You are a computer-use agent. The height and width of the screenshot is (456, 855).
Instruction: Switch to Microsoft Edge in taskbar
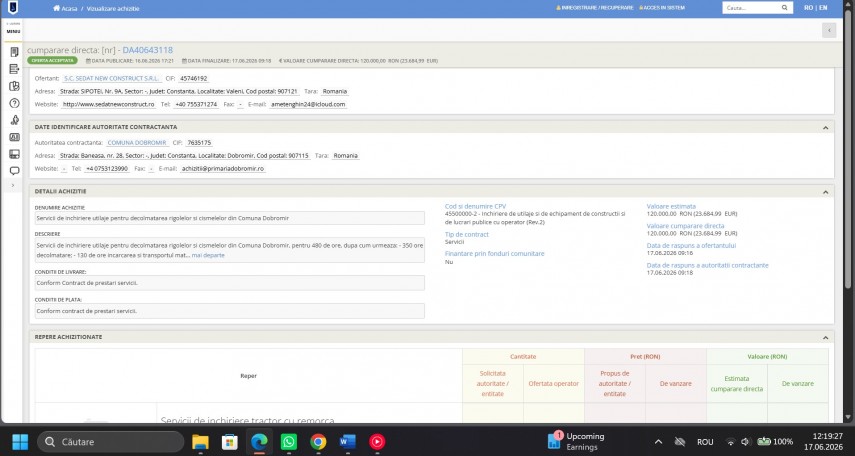[x=259, y=442]
